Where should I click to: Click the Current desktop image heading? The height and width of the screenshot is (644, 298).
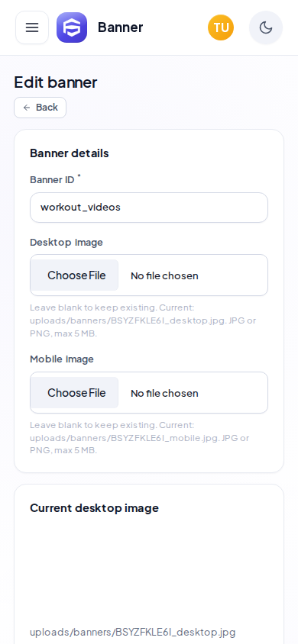coord(94,508)
